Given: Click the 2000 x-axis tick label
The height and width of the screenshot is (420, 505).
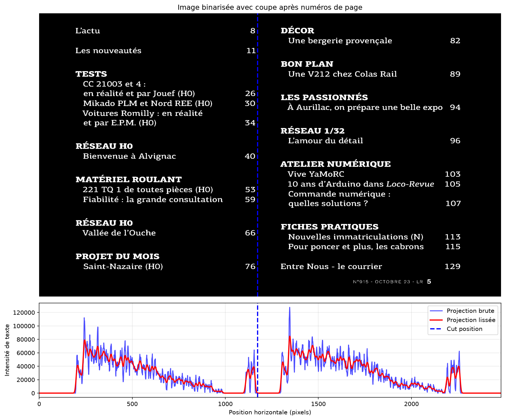Looking at the screenshot, I should coord(411,404).
